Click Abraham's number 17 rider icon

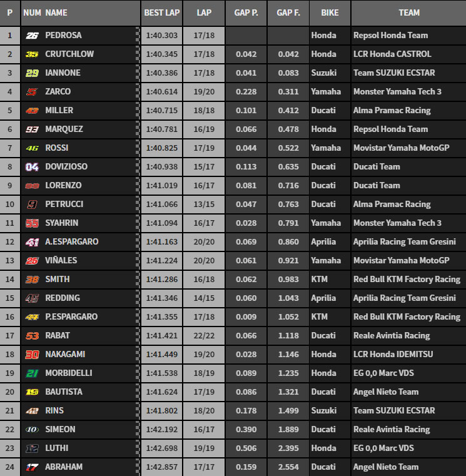point(32,467)
